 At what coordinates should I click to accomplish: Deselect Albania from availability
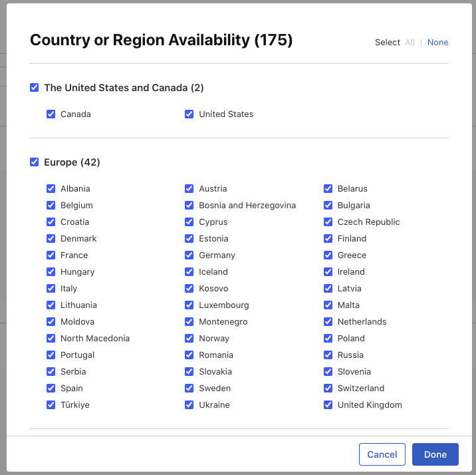pos(51,189)
